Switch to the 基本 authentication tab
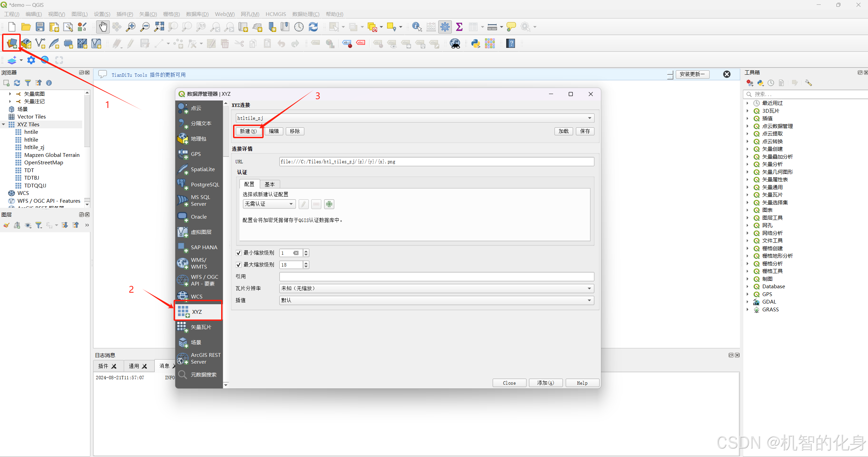Screen dimensions: 868x457 [x=269, y=184]
